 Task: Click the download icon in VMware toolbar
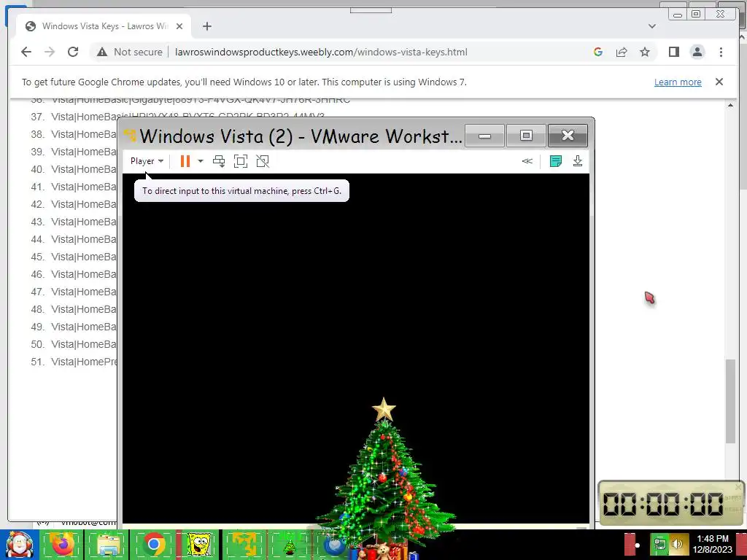pos(578,161)
